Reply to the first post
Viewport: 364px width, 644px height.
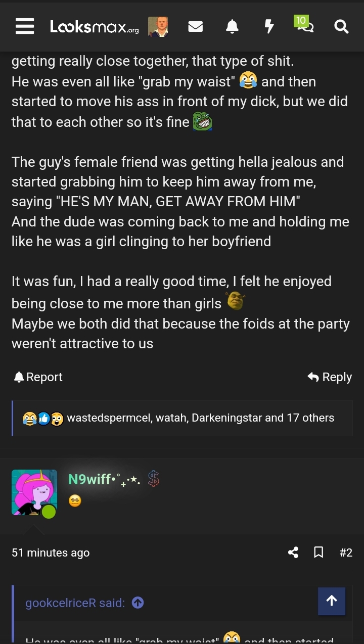(330, 377)
